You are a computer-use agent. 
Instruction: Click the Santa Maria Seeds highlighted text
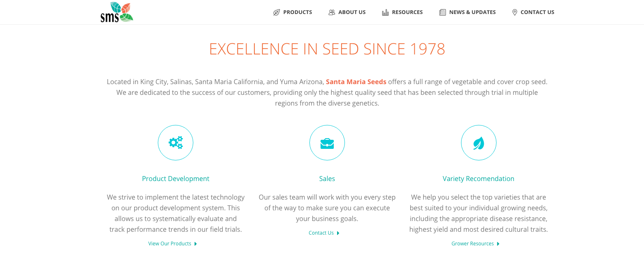coord(356,81)
